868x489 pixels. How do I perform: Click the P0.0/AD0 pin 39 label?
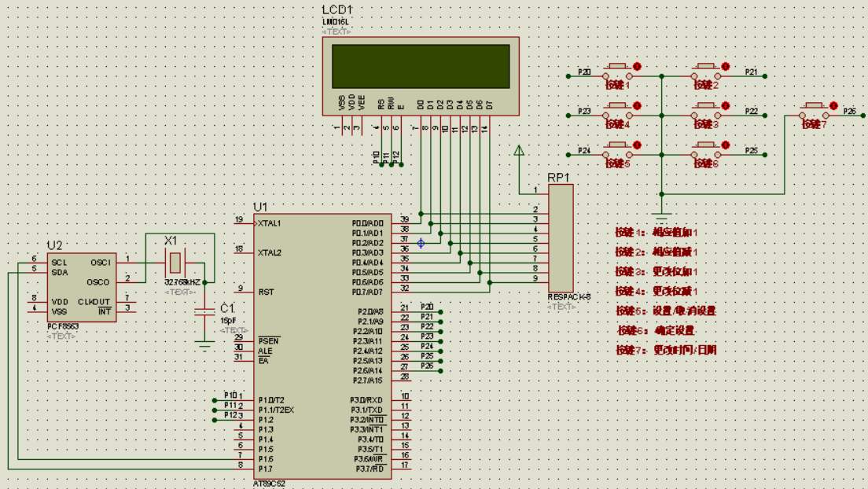click(368, 223)
